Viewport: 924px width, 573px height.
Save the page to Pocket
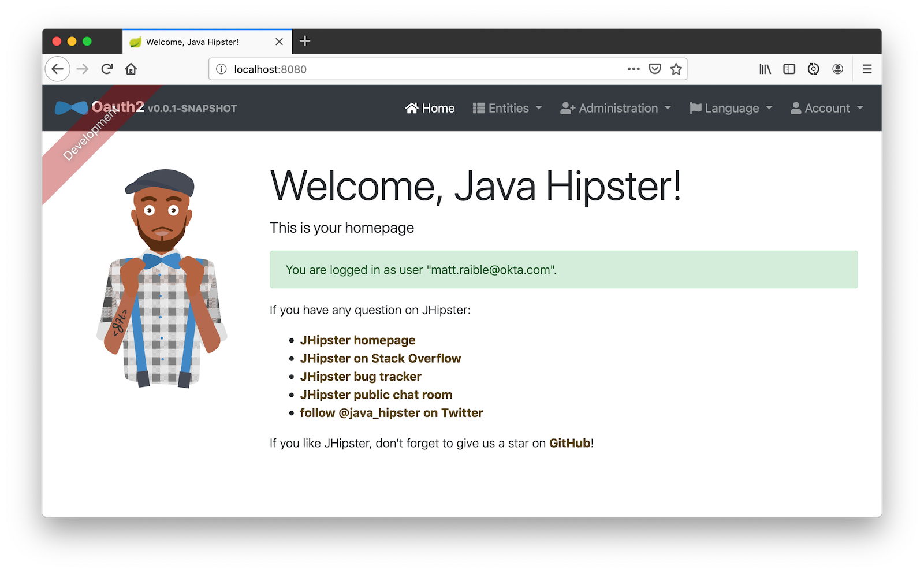pyautogui.click(x=655, y=69)
